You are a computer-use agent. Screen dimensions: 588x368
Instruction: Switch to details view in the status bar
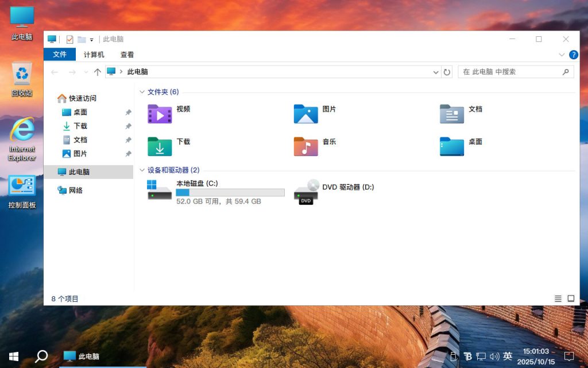[558, 298]
